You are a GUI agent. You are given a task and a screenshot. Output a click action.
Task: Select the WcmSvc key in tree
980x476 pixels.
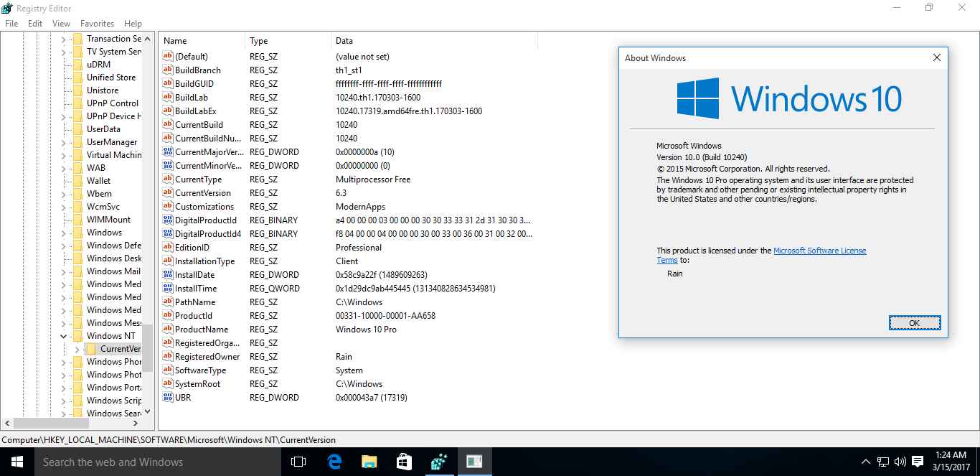104,206
